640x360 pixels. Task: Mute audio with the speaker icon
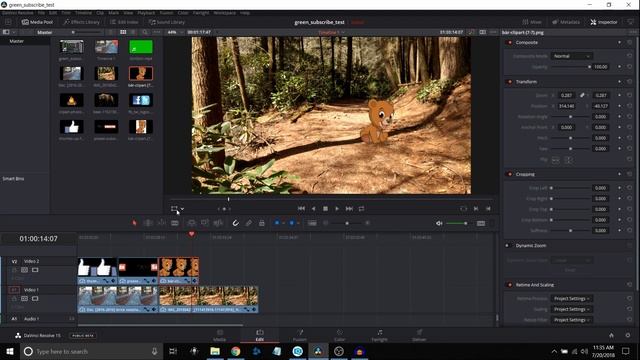pyautogui.click(x=439, y=223)
